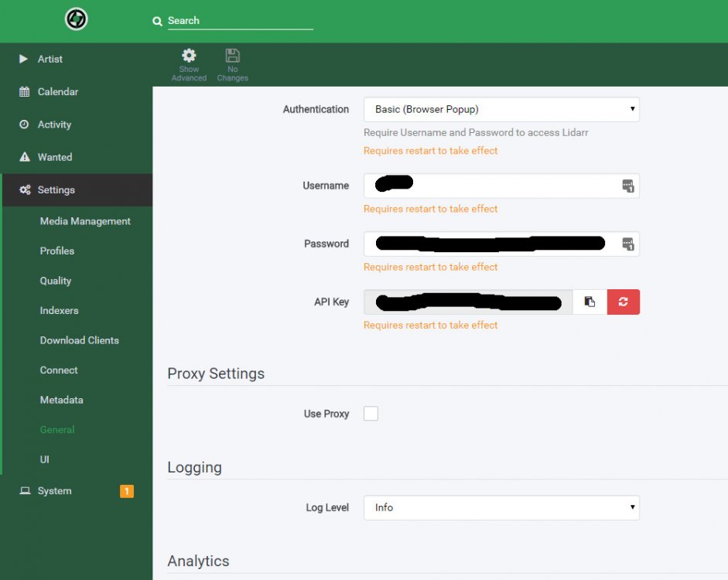Enable the Use Proxy checkbox

371,414
